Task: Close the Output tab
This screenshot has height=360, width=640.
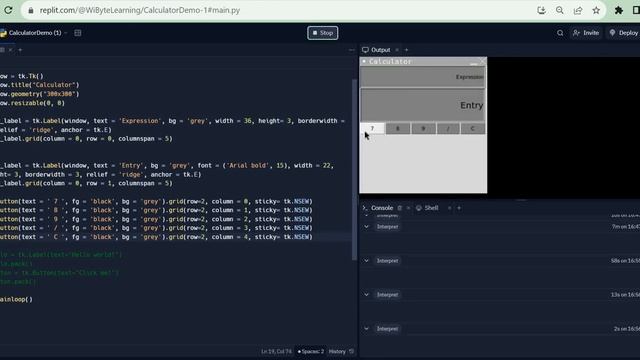Action: (x=397, y=50)
